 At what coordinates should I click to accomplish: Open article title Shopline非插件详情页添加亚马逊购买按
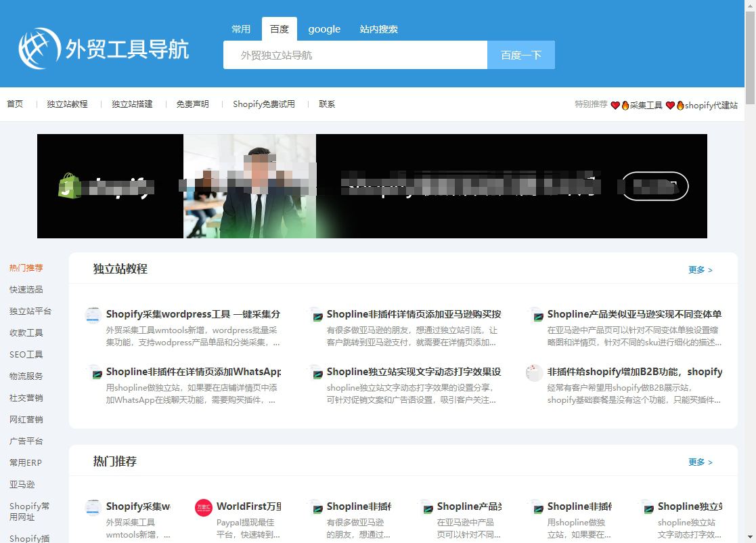(x=414, y=314)
